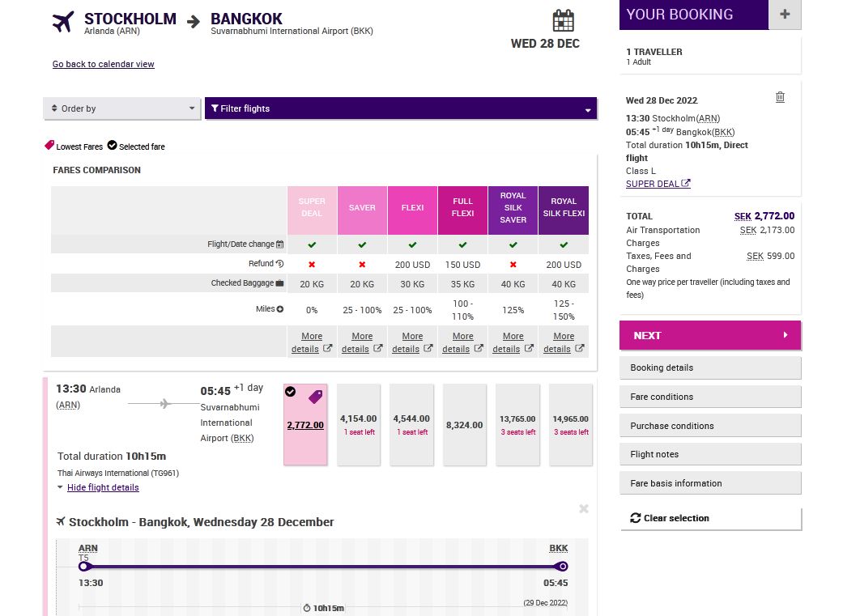Click the plus icon beside YOUR BOOKING
The height and width of the screenshot is (616, 860).
click(785, 15)
